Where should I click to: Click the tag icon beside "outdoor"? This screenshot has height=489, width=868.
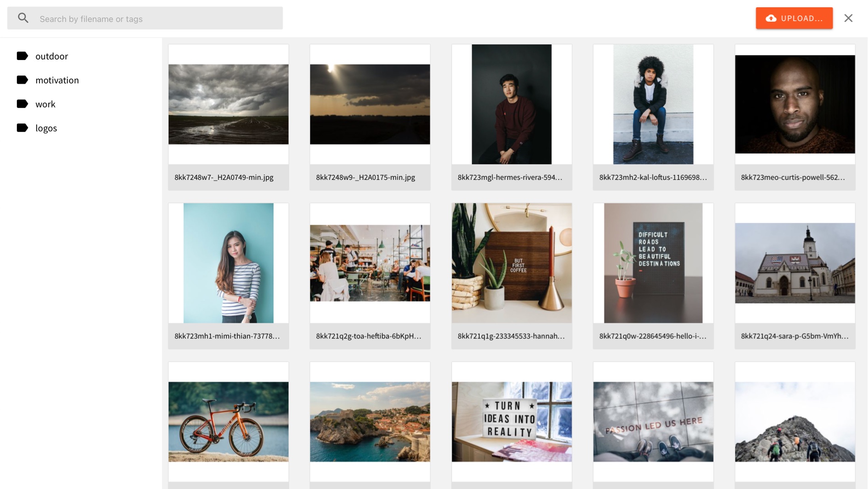tap(22, 56)
